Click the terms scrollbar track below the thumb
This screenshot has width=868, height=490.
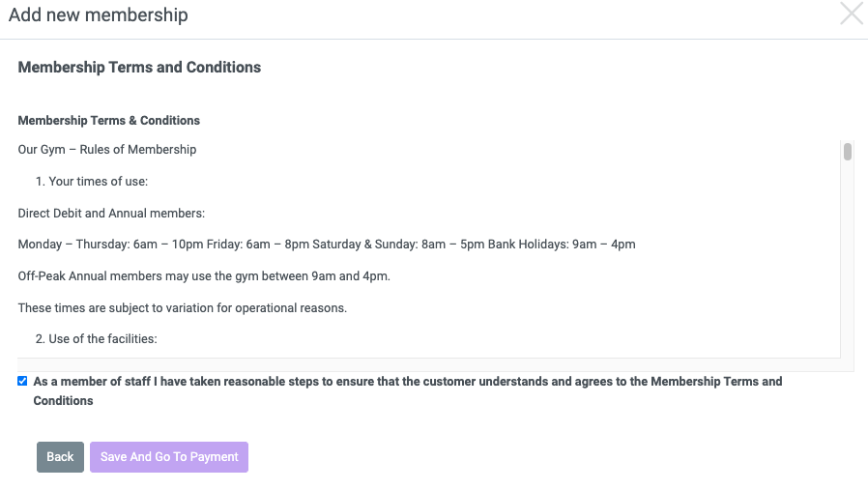coord(848,260)
